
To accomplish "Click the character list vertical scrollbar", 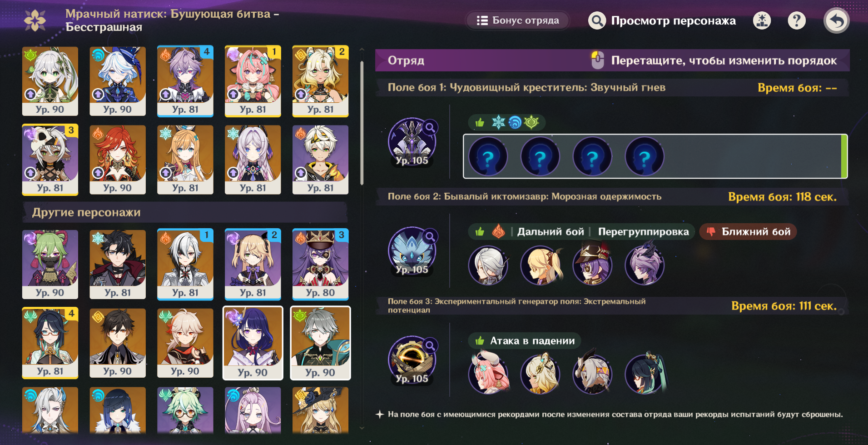I will (362, 123).
